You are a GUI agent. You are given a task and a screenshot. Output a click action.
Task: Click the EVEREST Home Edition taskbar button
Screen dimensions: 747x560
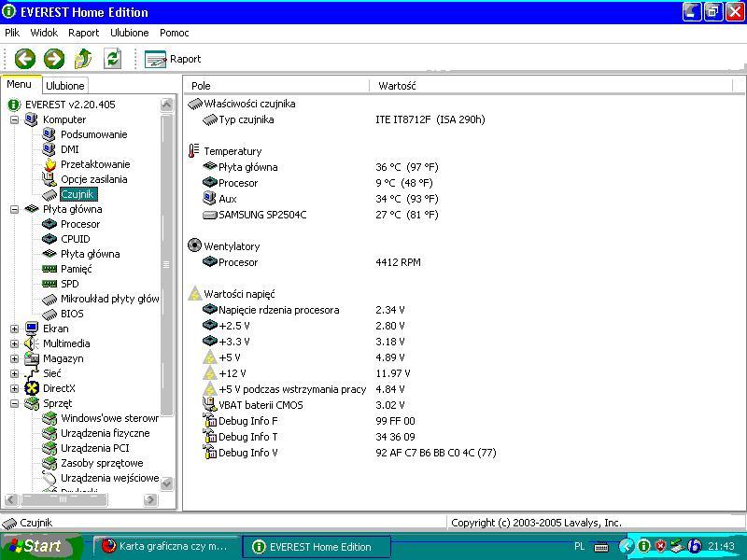317,547
